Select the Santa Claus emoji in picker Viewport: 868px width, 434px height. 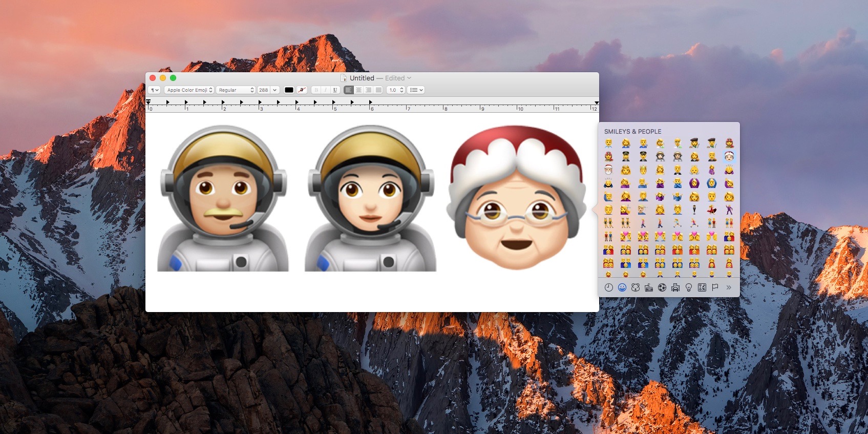pos(608,170)
